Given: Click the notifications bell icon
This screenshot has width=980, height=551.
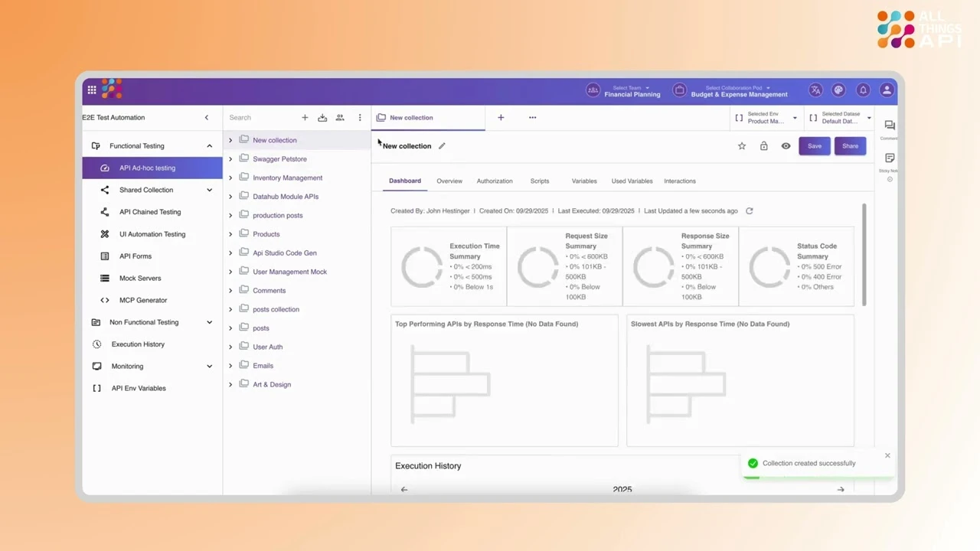Looking at the screenshot, I should point(863,90).
